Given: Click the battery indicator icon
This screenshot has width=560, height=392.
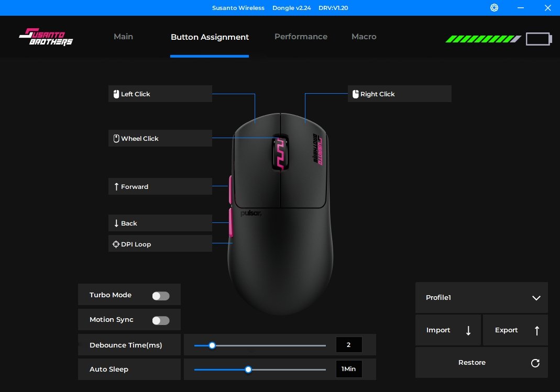Looking at the screenshot, I should coord(539,39).
